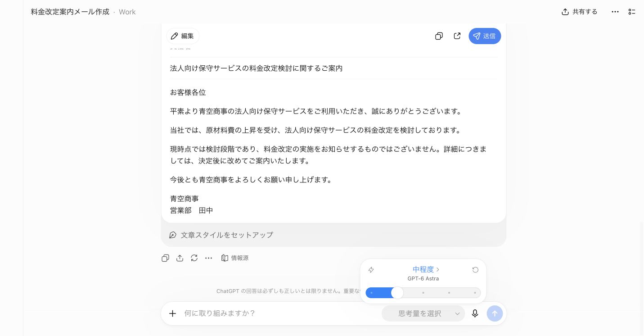The image size is (644, 336).
Task: Copy the response using icon below the card
Action: click(x=165, y=258)
